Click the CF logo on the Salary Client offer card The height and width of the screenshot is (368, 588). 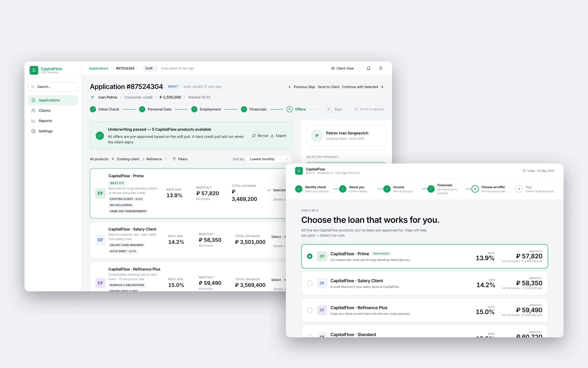coord(100,240)
